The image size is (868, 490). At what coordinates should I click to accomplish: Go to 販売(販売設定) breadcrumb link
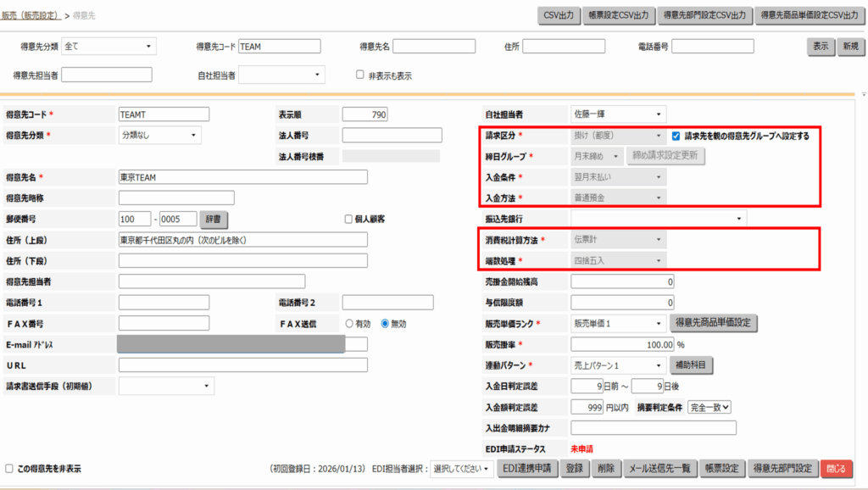coord(31,15)
